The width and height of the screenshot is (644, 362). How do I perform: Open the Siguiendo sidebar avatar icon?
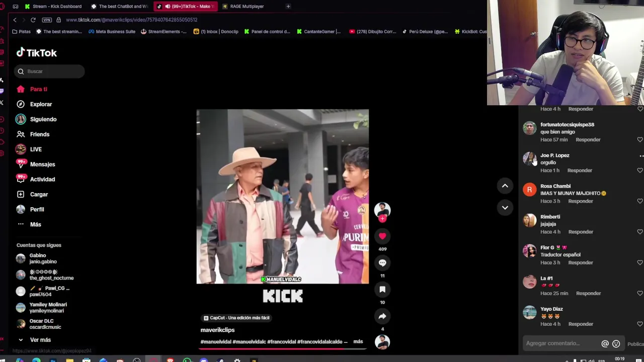[21, 119]
